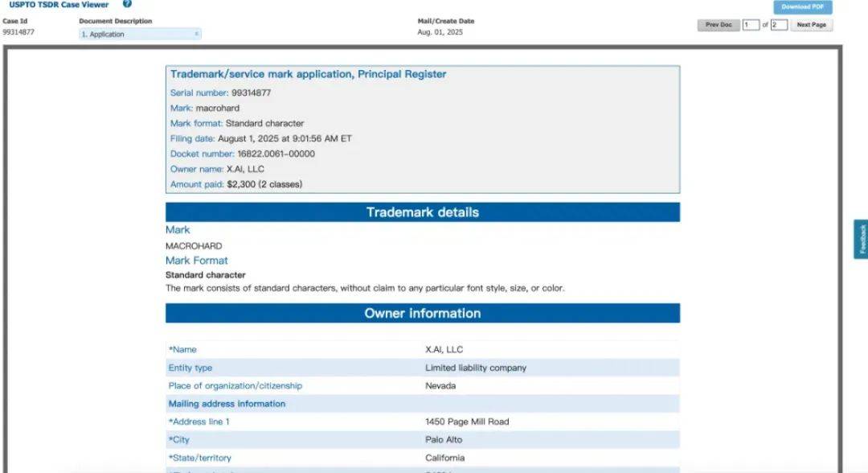The height and width of the screenshot is (473, 868).
Task: Select the *Name label in owner table
Action: 182,349
